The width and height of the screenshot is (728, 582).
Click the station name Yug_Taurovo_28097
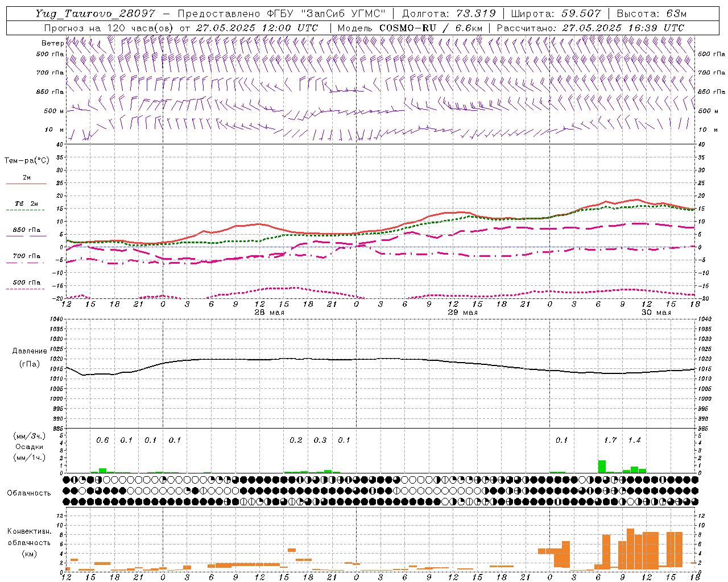pyautogui.click(x=95, y=14)
